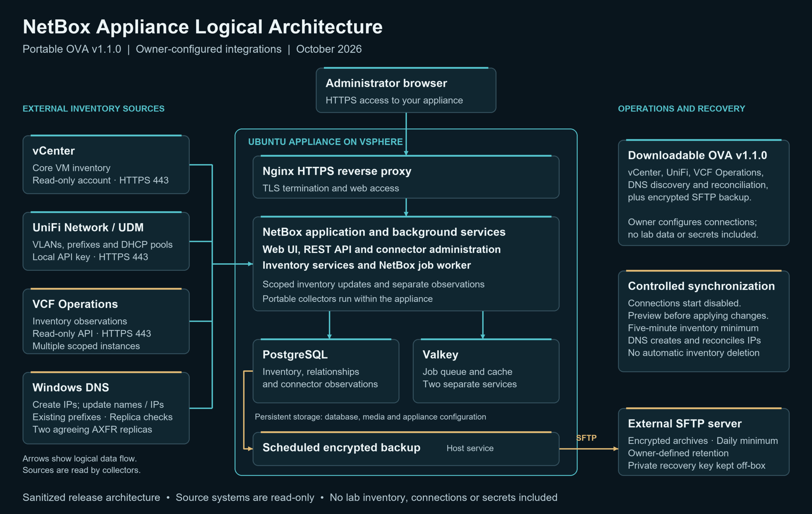This screenshot has height=514, width=812.
Task: Select the 'vCenter' box heading
Action: (x=54, y=151)
